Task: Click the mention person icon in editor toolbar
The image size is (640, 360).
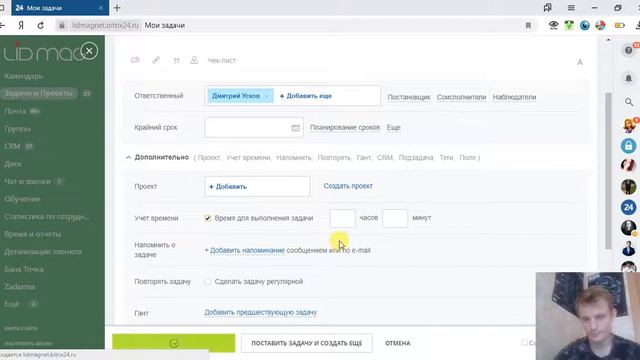Action: point(194,60)
